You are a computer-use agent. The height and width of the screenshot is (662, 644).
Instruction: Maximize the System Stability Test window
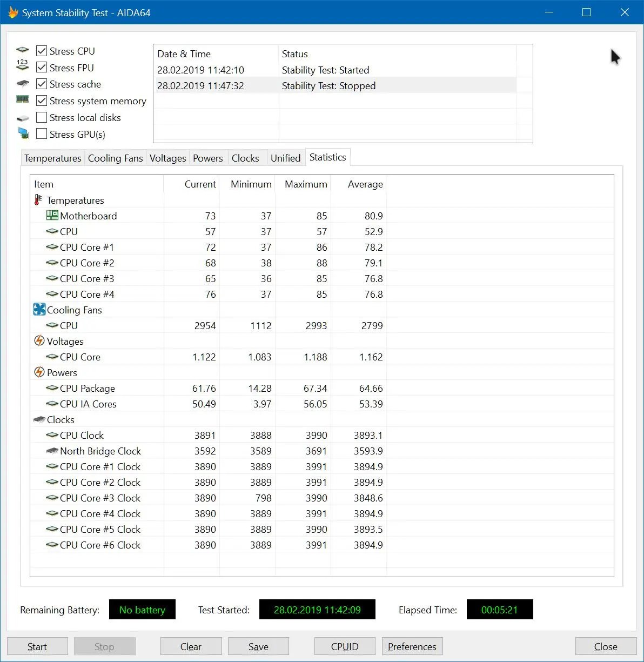586,12
